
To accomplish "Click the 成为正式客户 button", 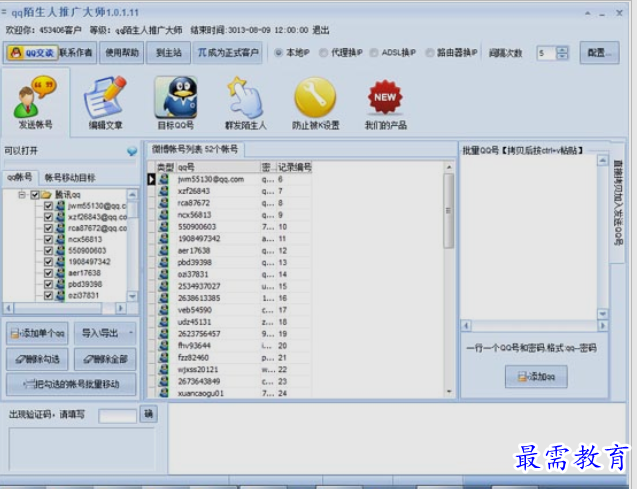I will tap(228, 53).
